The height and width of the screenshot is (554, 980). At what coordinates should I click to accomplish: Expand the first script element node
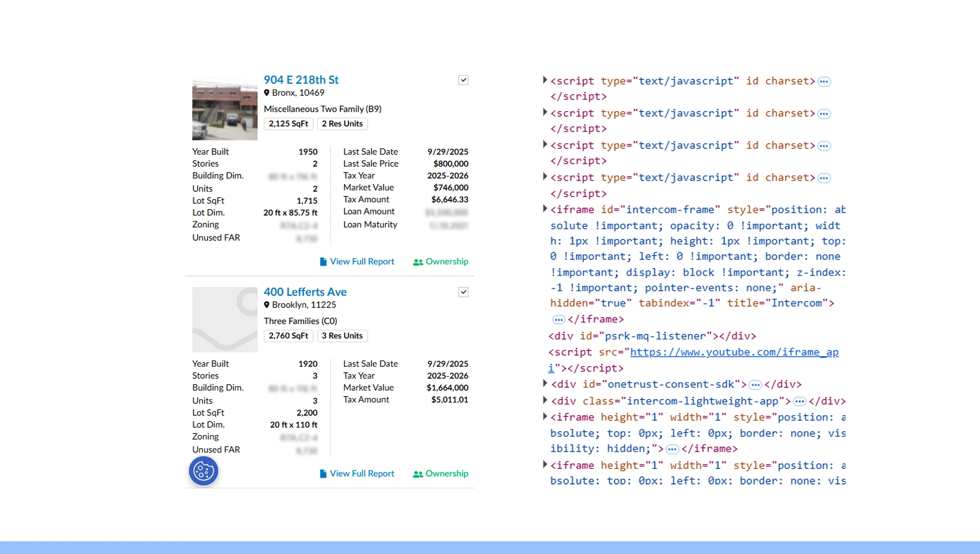(545, 80)
